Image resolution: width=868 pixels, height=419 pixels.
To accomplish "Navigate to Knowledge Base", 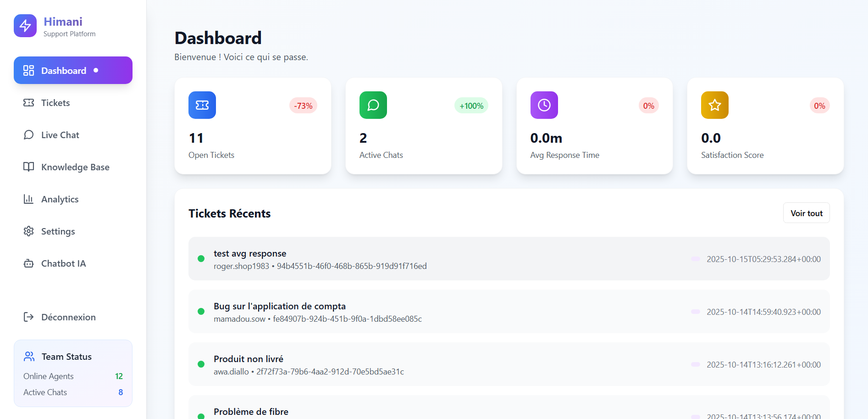I will [x=73, y=167].
